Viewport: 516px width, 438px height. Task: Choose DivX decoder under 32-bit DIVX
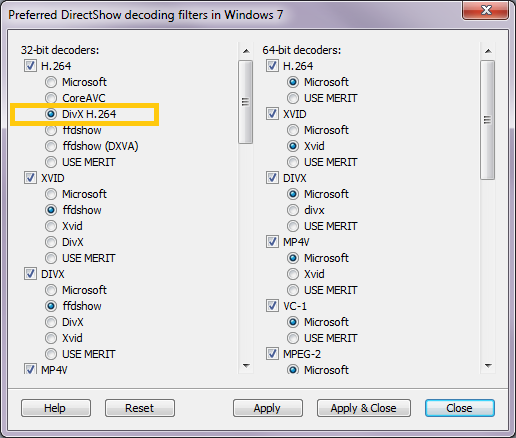click(51, 322)
